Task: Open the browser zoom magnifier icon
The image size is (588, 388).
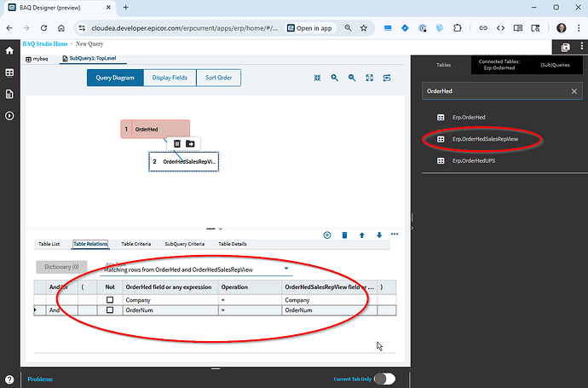Action: tap(348, 28)
